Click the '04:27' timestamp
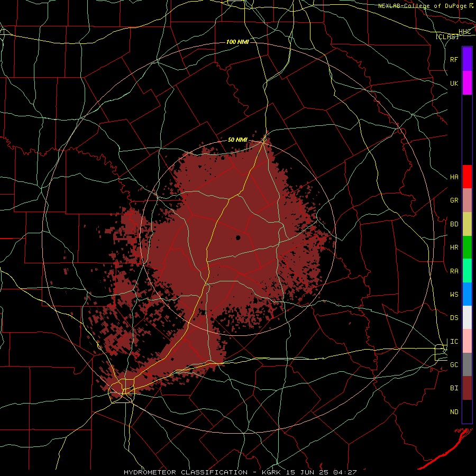The image size is (476, 476). click(345, 472)
